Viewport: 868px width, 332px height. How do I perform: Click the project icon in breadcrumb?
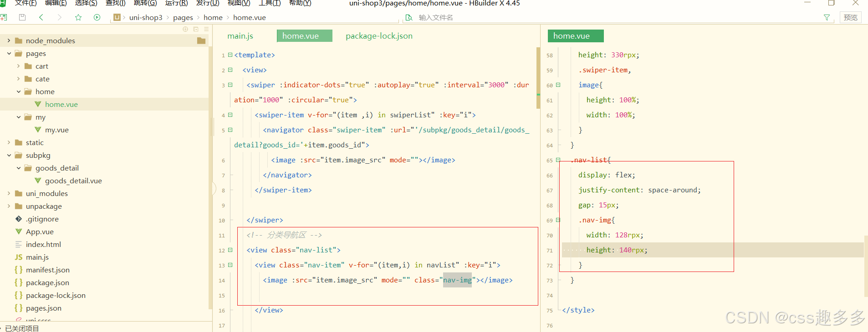117,17
